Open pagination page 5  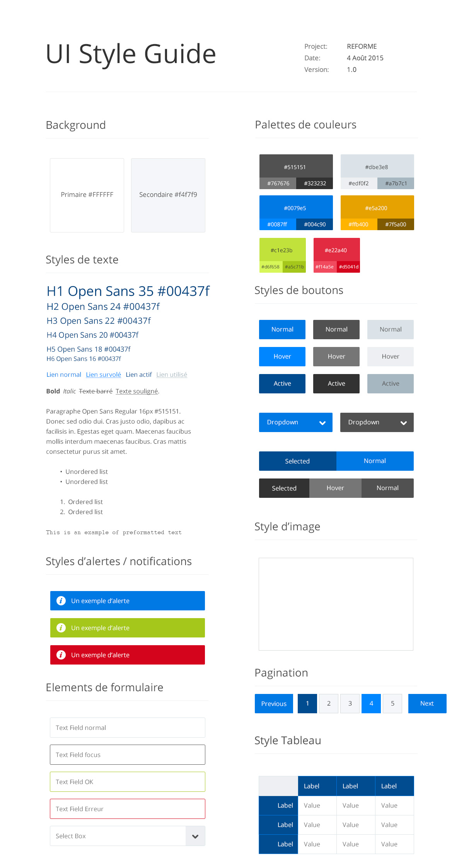(392, 704)
